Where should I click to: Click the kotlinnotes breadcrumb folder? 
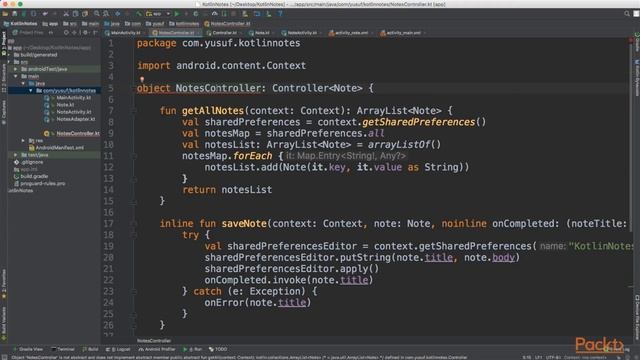[x=184, y=24]
